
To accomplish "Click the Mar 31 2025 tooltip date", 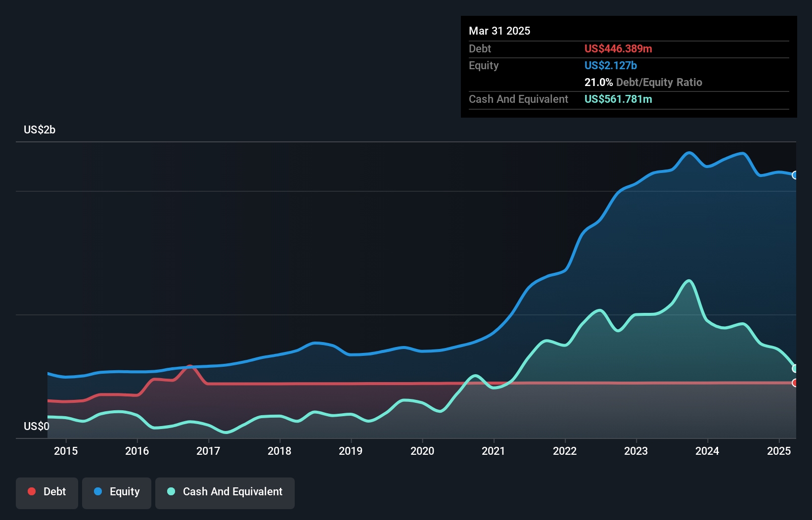I will click(x=499, y=31).
